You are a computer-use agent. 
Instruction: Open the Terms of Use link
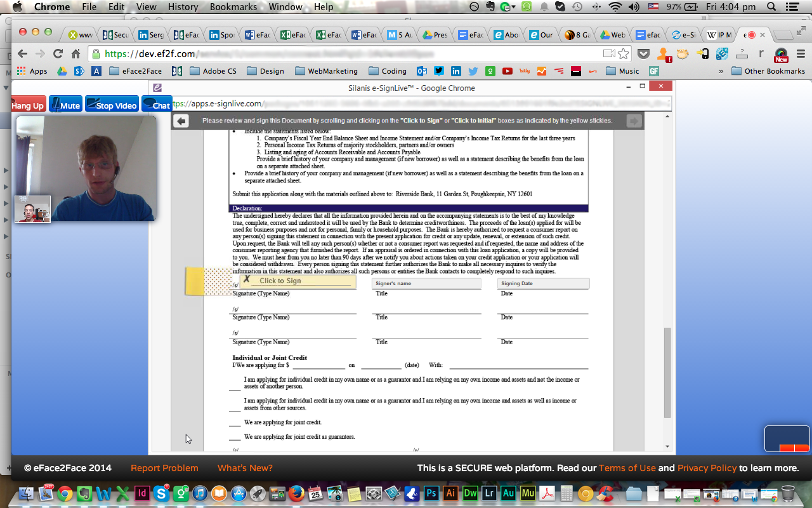[x=627, y=468]
